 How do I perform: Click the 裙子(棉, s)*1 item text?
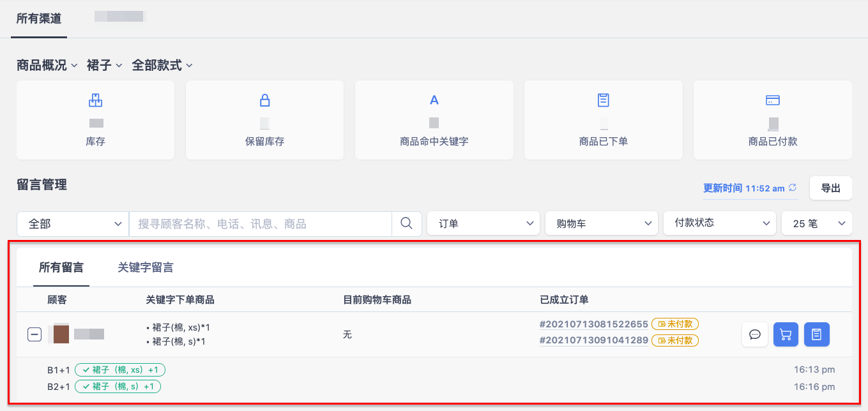[x=179, y=341]
